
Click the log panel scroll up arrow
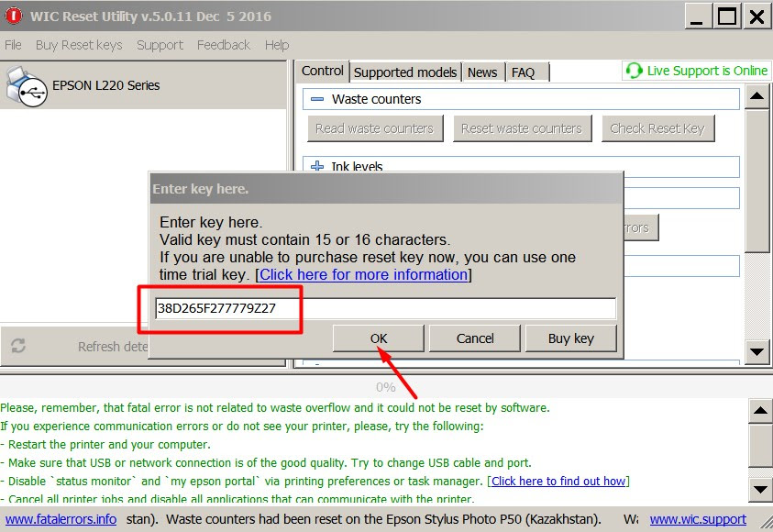tap(760, 410)
